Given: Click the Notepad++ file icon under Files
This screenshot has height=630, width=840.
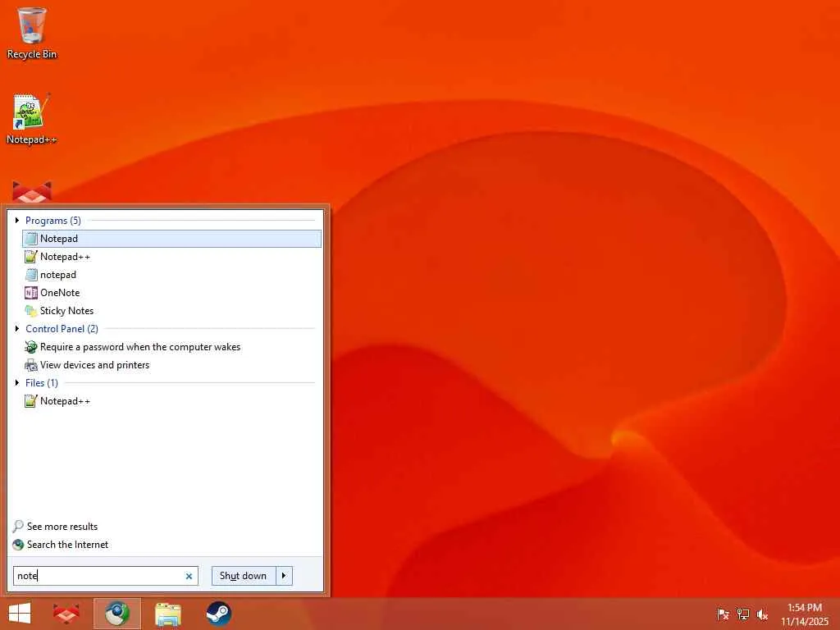Looking at the screenshot, I should [x=31, y=400].
